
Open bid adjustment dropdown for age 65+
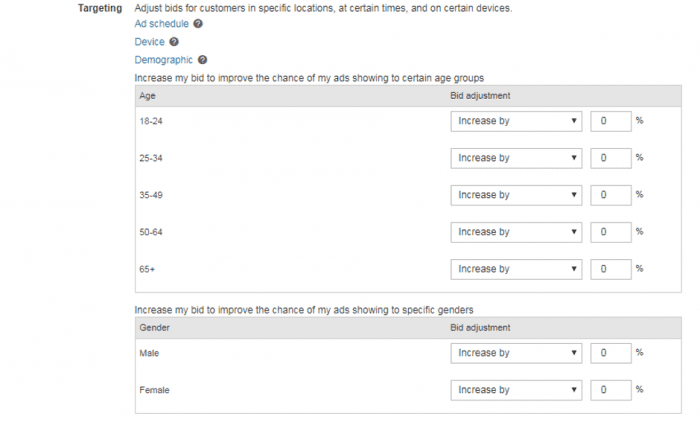click(517, 269)
